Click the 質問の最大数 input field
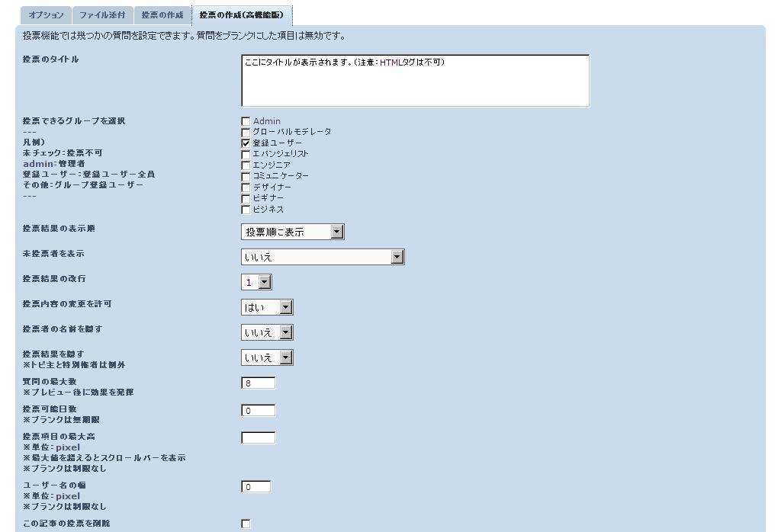Screen dimensions: 781x532 point(258,383)
